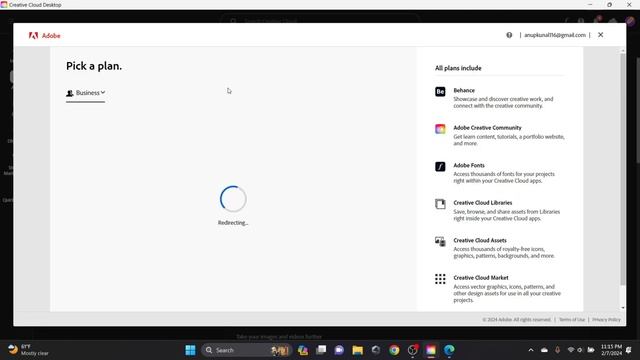Click the Creative Cloud Market heading

[481, 278]
